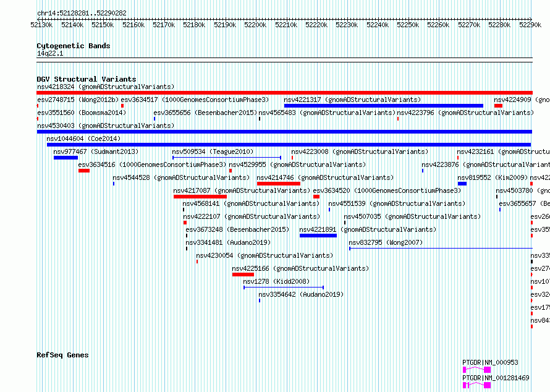Click the nsv977467 blue bar
The image size is (550, 392).
point(66,158)
